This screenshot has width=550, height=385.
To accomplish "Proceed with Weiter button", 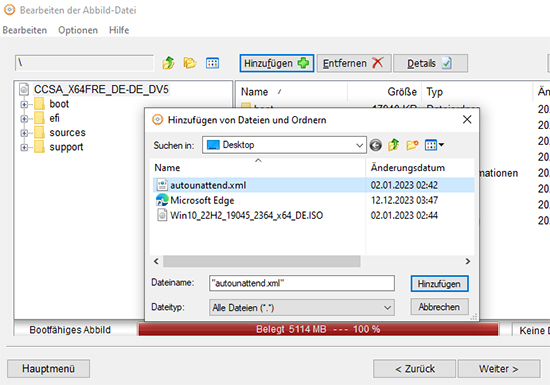I will pos(499,369).
